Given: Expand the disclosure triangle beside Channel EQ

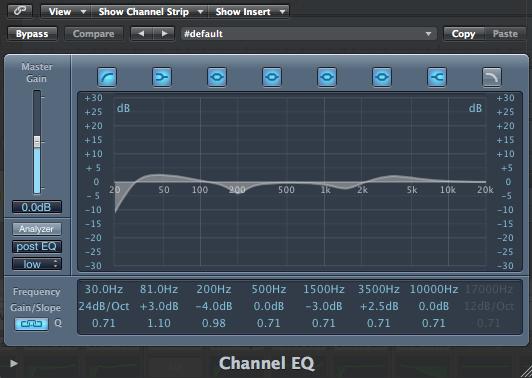Looking at the screenshot, I should coord(14,363).
